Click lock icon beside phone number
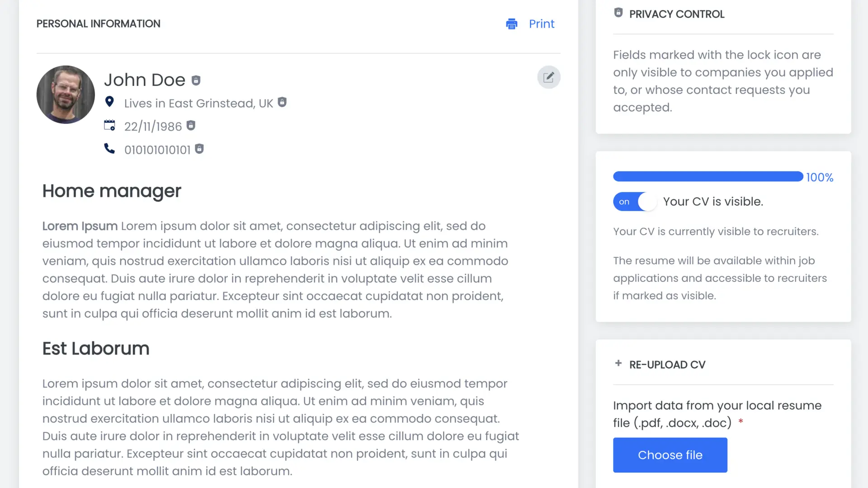This screenshot has width=868, height=488. [199, 149]
